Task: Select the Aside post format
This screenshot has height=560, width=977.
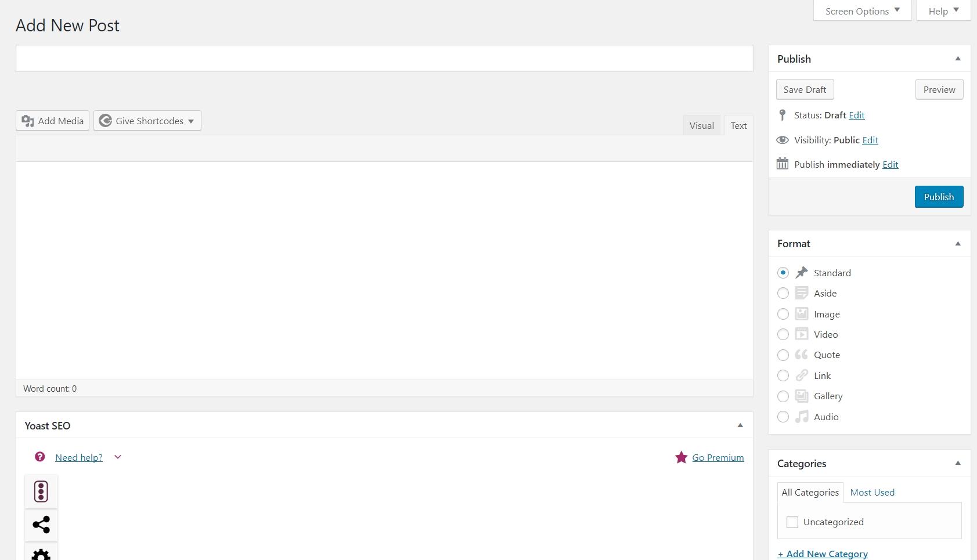Action: [783, 293]
